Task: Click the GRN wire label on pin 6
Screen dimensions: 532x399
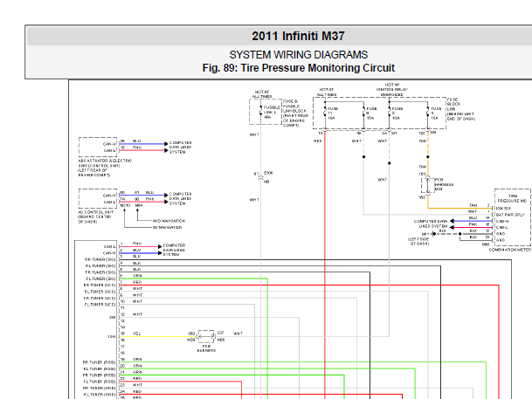Action: 137,276
